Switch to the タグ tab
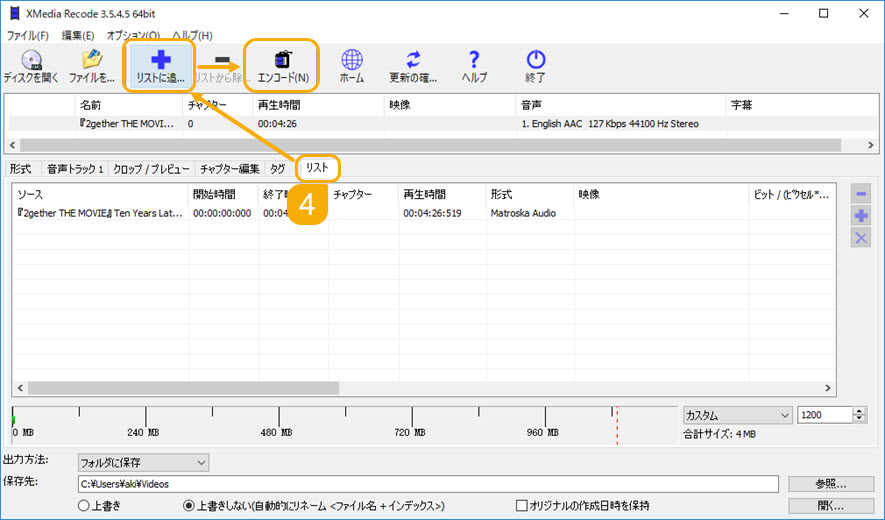Viewport: 885px width, 520px height. tap(277, 169)
